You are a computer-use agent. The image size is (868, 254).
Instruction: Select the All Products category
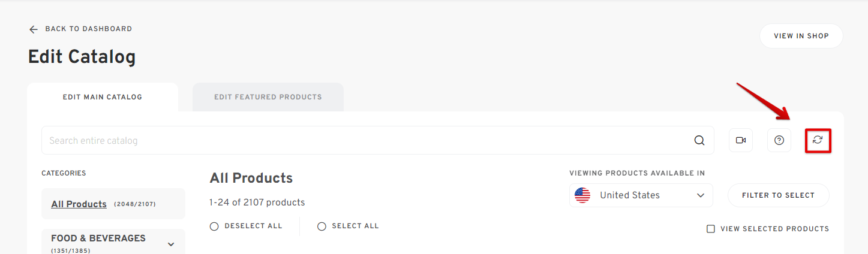pyautogui.click(x=79, y=204)
